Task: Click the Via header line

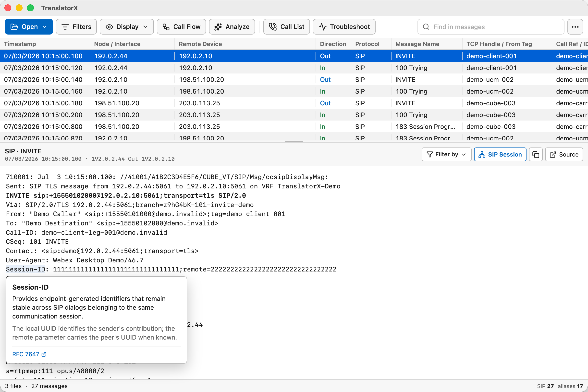Action: pyautogui.click(x=130, y=205)
